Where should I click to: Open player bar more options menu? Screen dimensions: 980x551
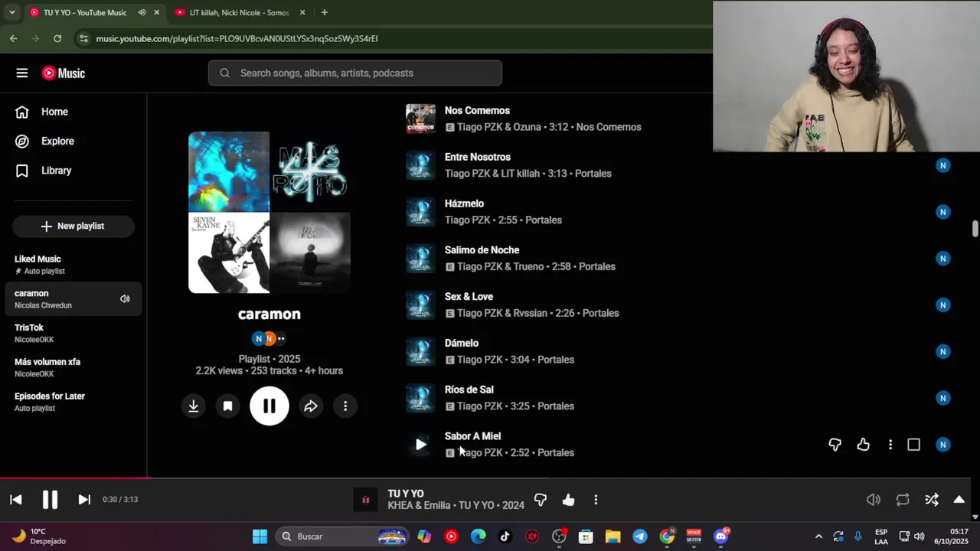pyautogui.click(x=596, y=500)
